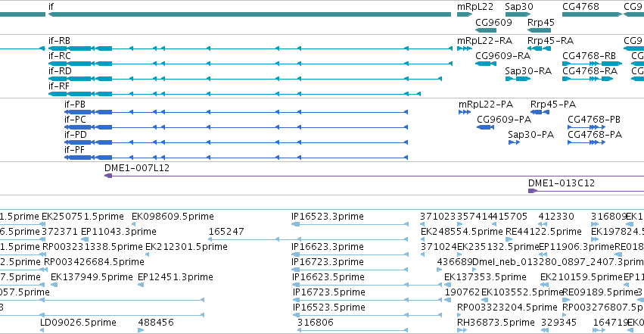Select transcript if-RB
Image resolution: width=644 pixels, height=334 pixels.
pos(250,48)
